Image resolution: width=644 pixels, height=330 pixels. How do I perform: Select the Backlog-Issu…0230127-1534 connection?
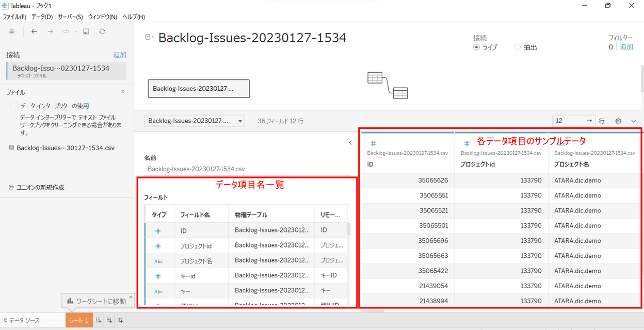pyautogui.click(x=67, y=71)
